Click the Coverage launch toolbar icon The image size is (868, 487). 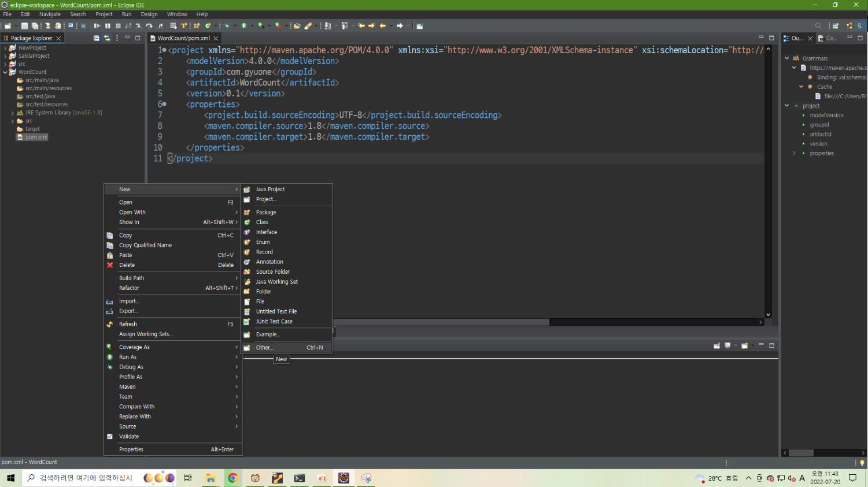tap(261, 26)
